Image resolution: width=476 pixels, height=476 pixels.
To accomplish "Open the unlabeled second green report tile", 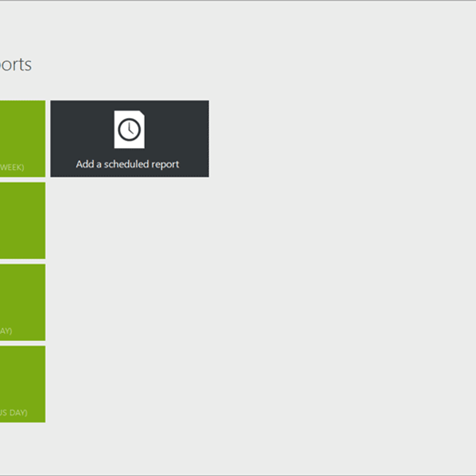I will [23, 220].
